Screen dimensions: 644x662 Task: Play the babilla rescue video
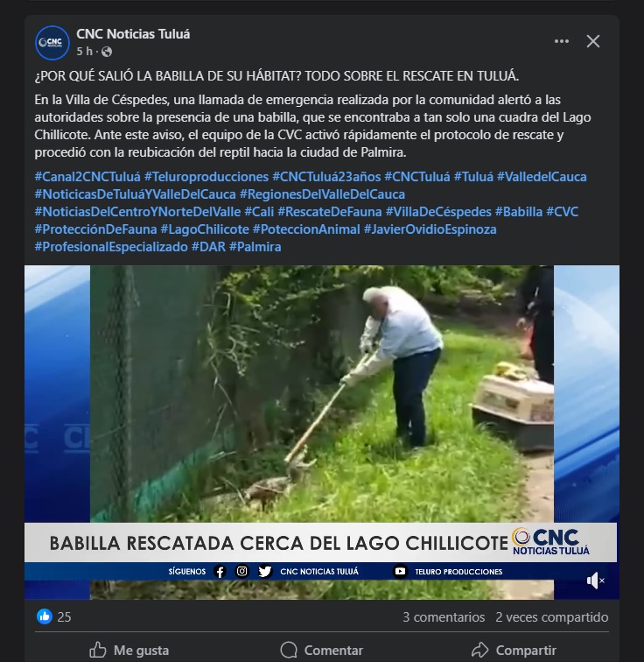(x=322, y=433)
